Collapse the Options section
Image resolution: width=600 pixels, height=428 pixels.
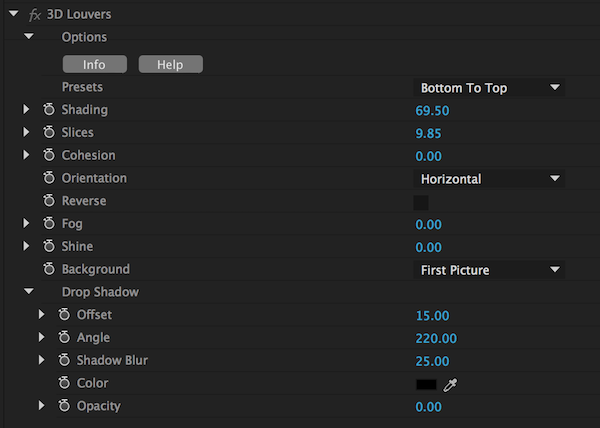pos(29,37)
